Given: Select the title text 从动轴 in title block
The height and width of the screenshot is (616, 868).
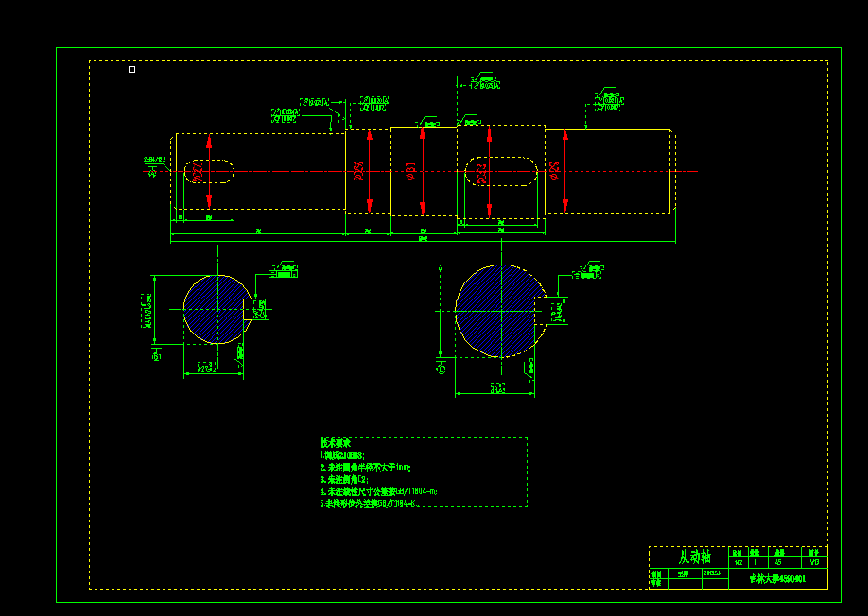Looking at the screenshot, I should (694, 556).
